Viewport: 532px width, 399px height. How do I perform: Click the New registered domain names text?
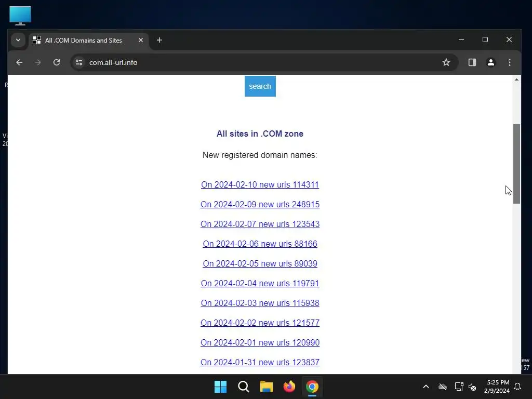[260, 155]
